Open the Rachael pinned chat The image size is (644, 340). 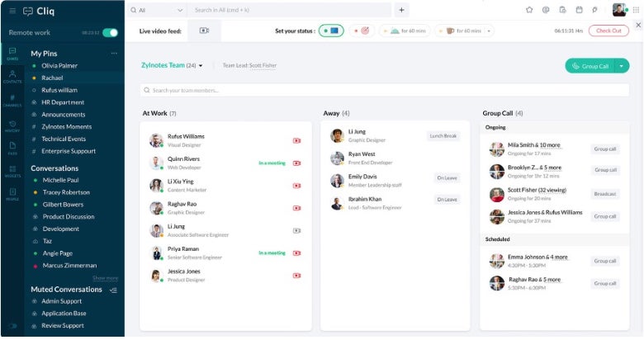click(x=53, y=78)
